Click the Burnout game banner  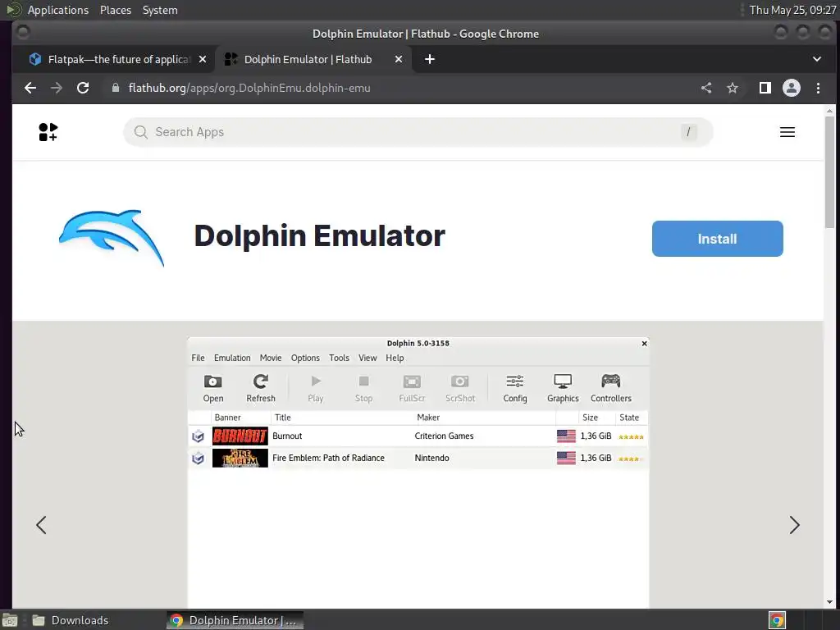point(240,436)
